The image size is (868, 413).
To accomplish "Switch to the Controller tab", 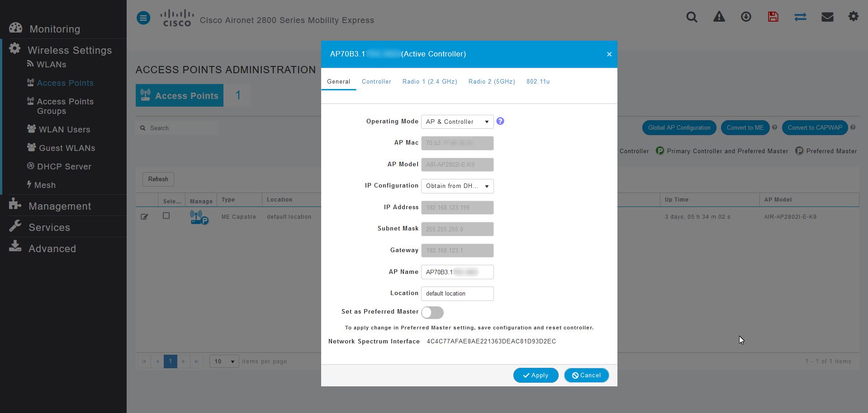I will 376,82.
